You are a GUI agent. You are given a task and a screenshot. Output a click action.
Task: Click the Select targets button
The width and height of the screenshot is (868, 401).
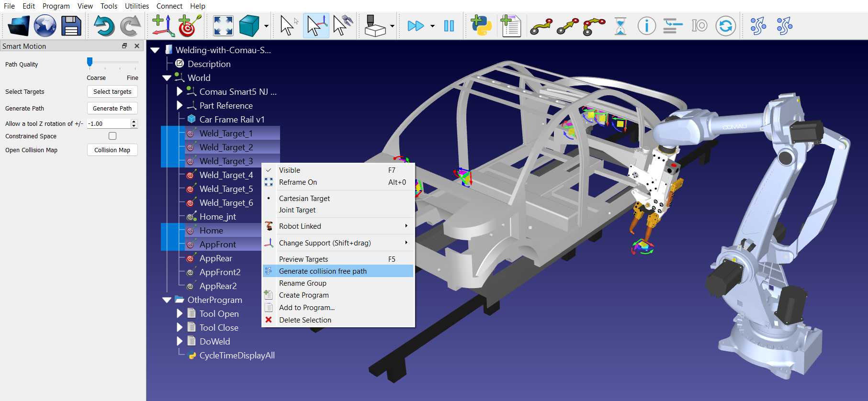point(113,91)
